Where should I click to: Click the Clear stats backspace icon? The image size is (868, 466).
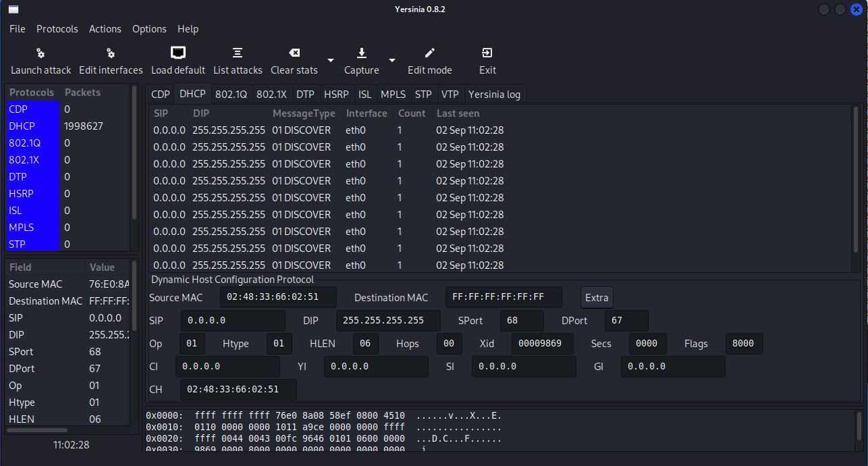[x=294, y=53]
